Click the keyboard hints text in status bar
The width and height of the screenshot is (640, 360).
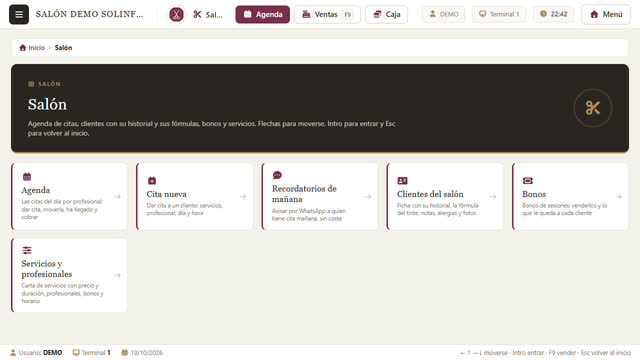coord(545,353)
